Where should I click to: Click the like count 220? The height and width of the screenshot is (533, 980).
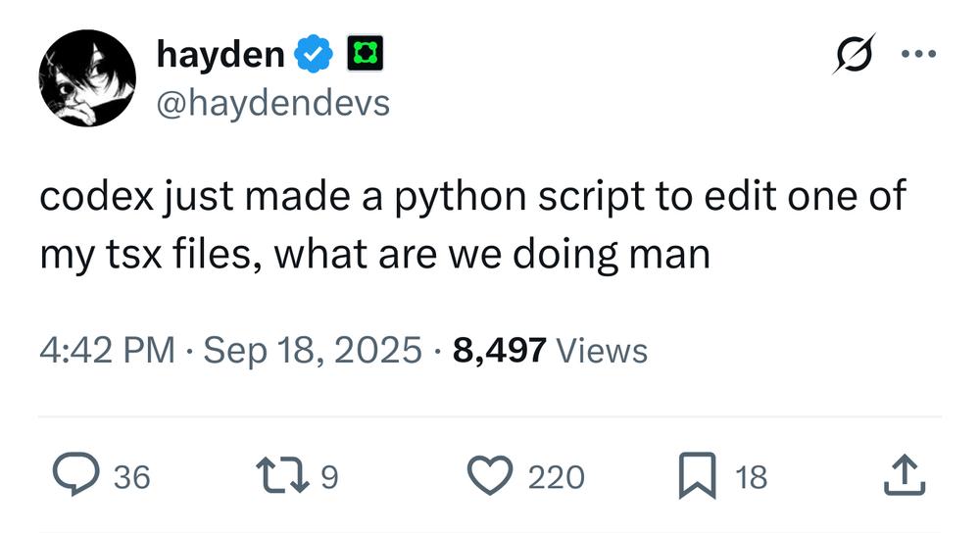click(556, 477)
